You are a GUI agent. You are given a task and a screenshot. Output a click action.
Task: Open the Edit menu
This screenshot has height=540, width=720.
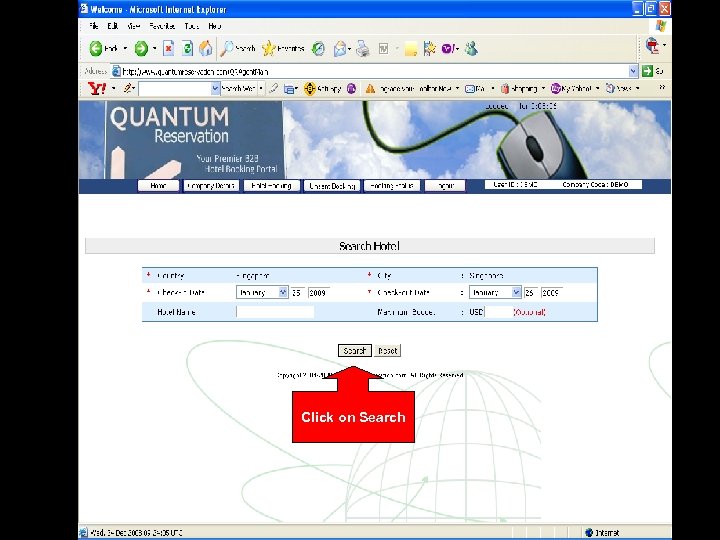point(112,26)
